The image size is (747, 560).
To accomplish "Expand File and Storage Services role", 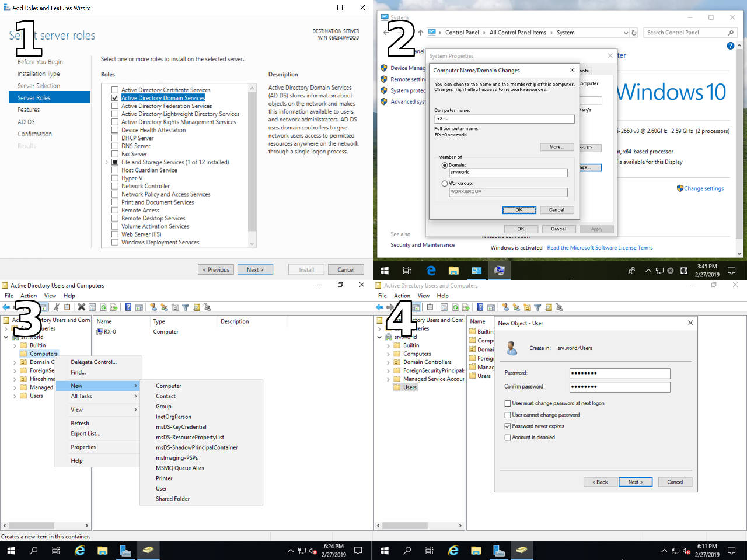I will point(107,162).
